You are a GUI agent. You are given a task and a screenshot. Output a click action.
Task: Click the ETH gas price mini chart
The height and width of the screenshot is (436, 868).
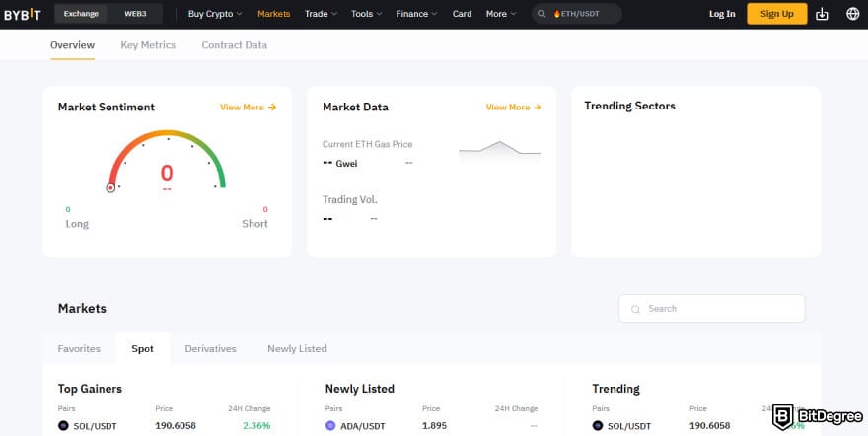coord(499,152)
